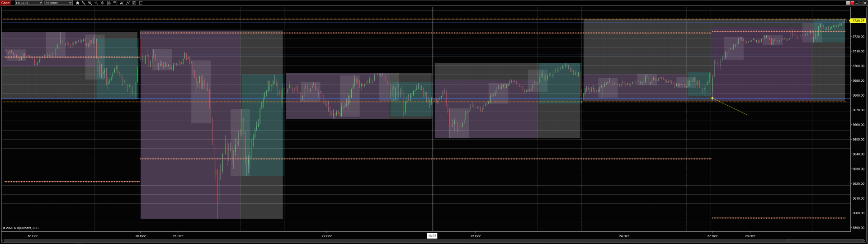Open the Indicators icon
This screenshot has width=868, height=244.
pos(128,3)
